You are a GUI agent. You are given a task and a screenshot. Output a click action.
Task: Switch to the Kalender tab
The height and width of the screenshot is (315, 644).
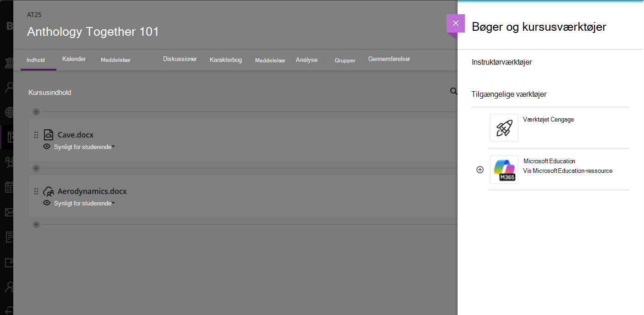coord(74,59)
